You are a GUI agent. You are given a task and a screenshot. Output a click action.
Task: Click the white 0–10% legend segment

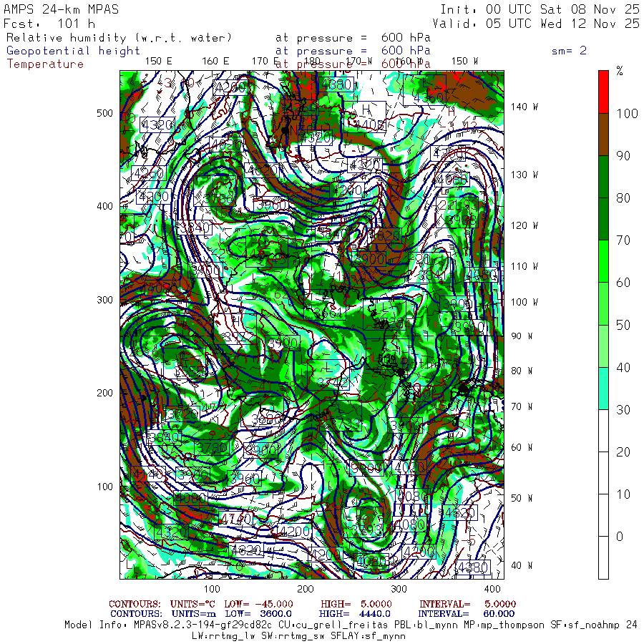(x=603, y=515)
